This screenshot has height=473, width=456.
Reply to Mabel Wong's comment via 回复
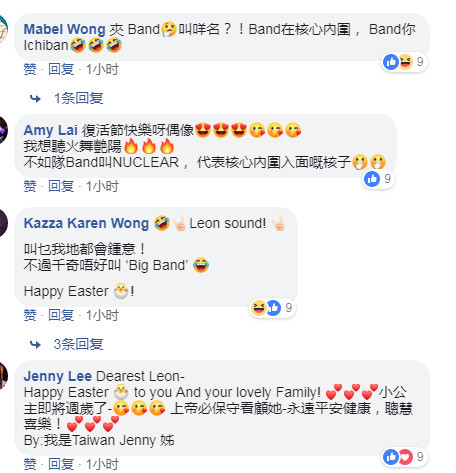pyautogui.click(x=61, y=69)
